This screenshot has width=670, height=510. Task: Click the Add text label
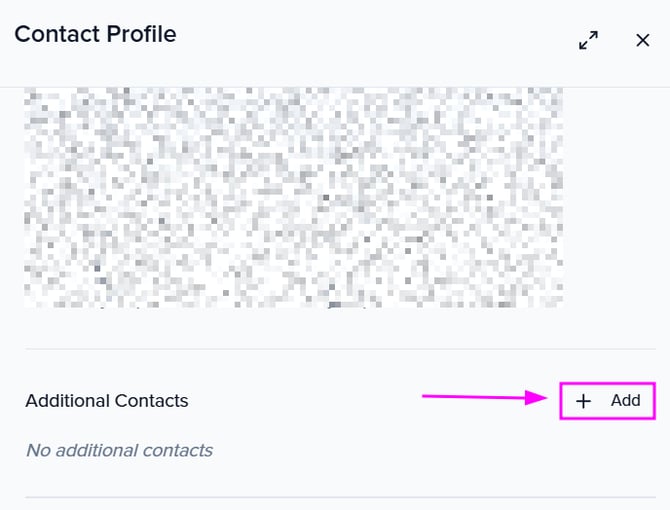(x=626, y=401)
